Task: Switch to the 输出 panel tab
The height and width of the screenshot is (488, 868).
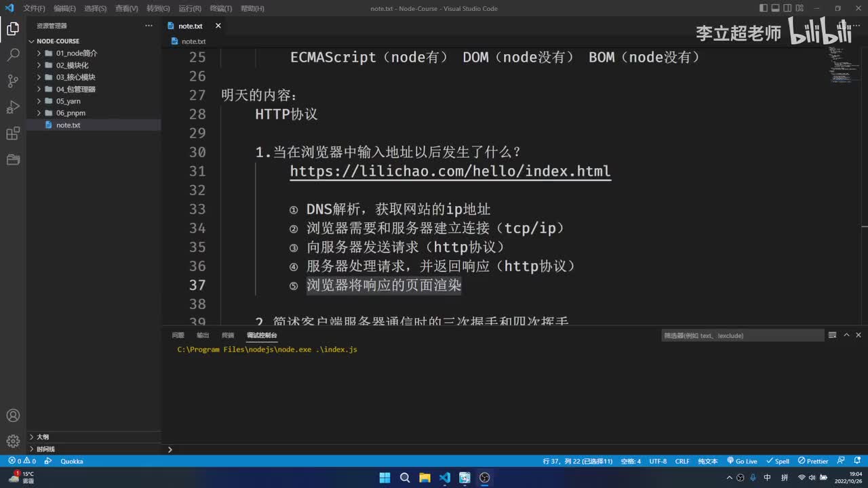Action: pos(203,335)
